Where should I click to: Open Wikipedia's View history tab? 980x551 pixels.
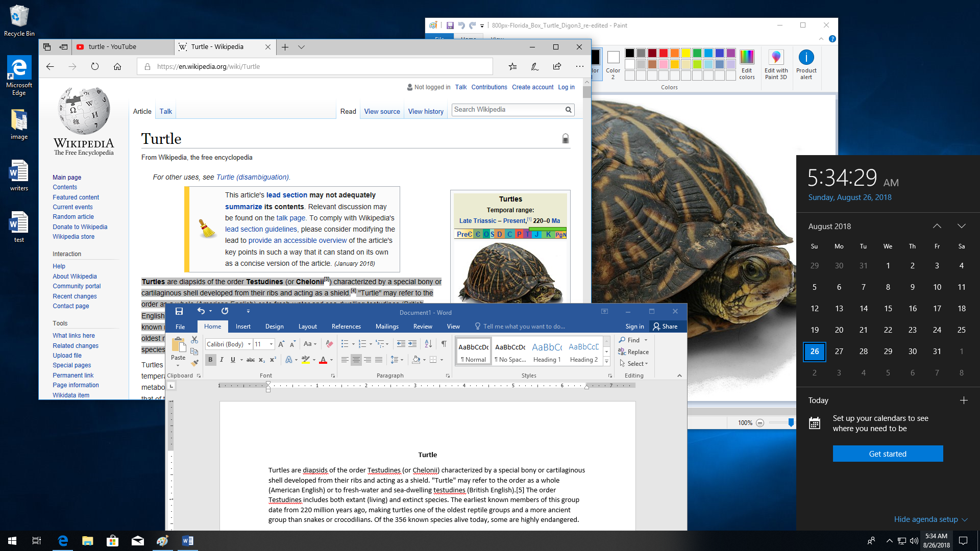tap(426, 111)
